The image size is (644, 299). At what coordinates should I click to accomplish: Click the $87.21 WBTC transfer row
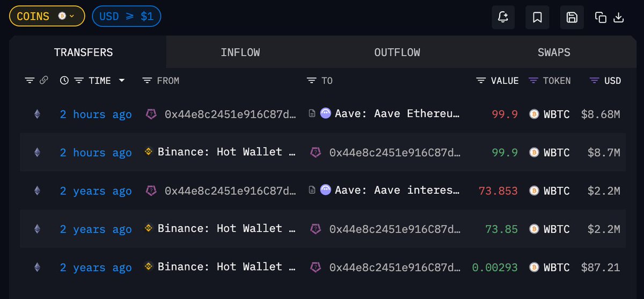(322, 267)
